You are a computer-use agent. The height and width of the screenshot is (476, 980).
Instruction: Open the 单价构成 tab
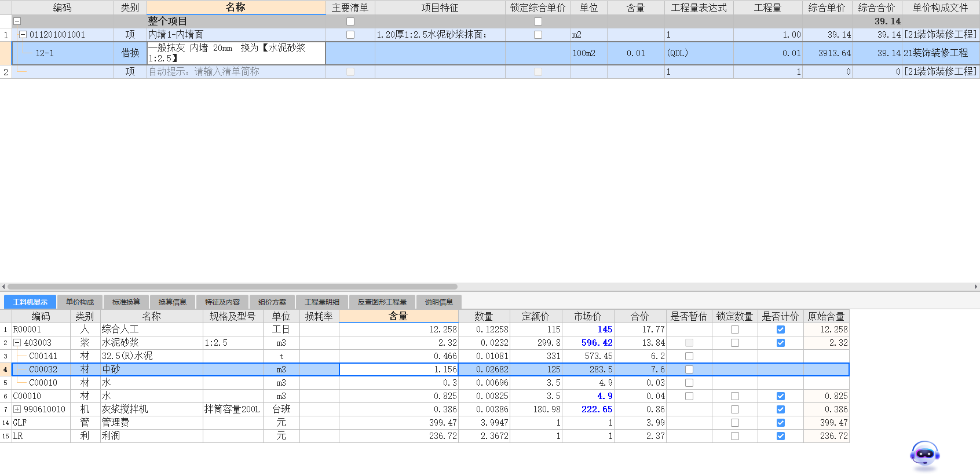click(80, 302)
